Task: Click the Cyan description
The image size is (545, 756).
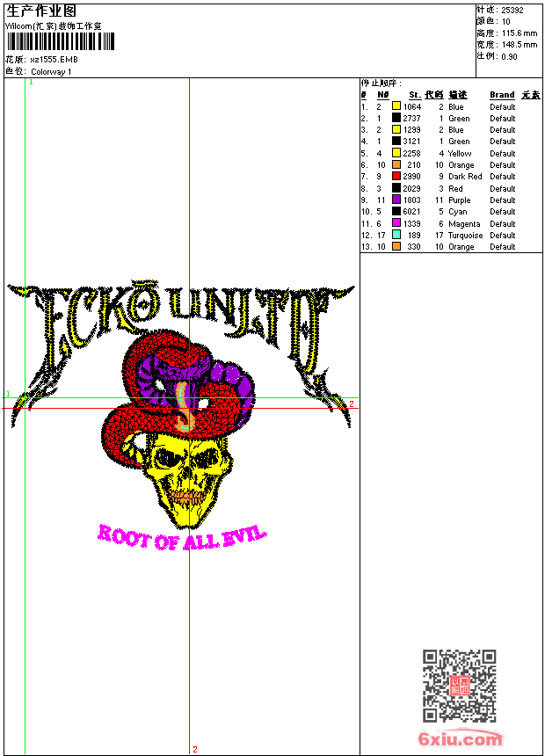Action: tap(457, 212)
